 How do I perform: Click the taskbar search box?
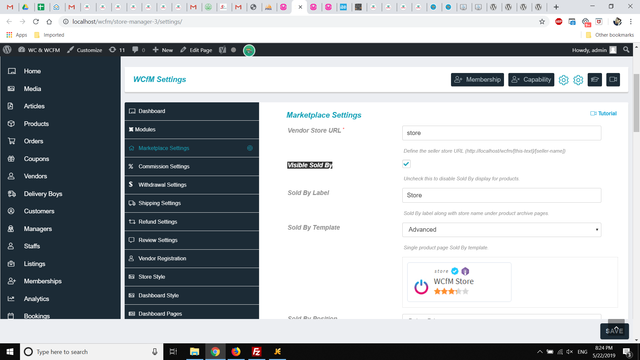(x=91, y=351)
